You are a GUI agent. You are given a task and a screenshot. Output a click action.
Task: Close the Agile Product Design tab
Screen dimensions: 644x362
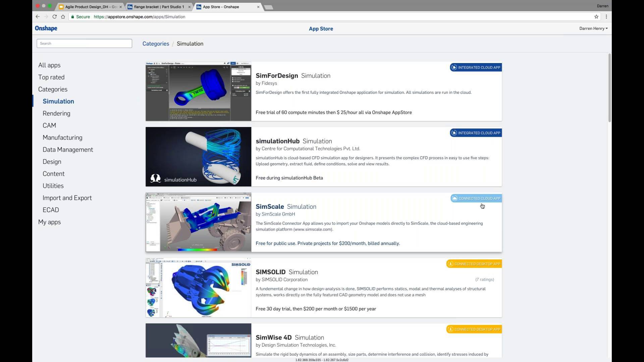point(121,7)
